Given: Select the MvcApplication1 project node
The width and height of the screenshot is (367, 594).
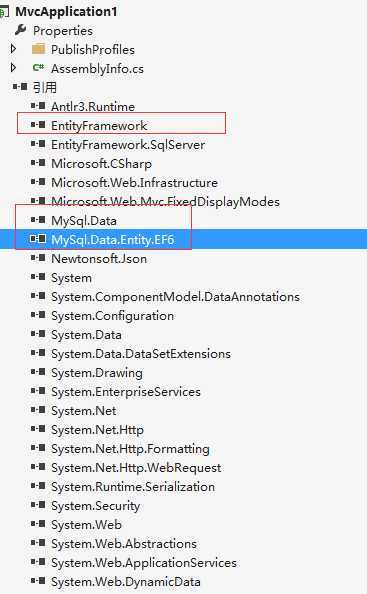Looking at the screenshot, I should [66, 11].
